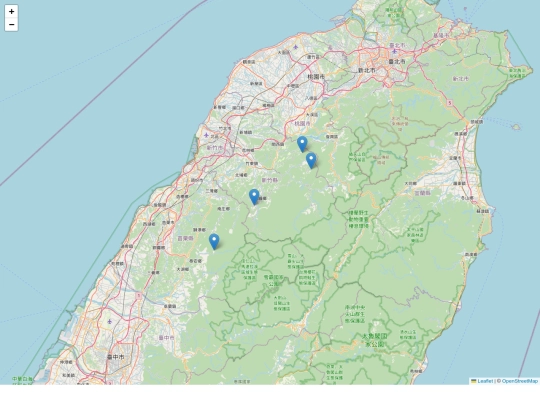This screenshot has width=540, height=405.
Task: Click the purple 苗栗縣 county label
Action: click(186, 238)
